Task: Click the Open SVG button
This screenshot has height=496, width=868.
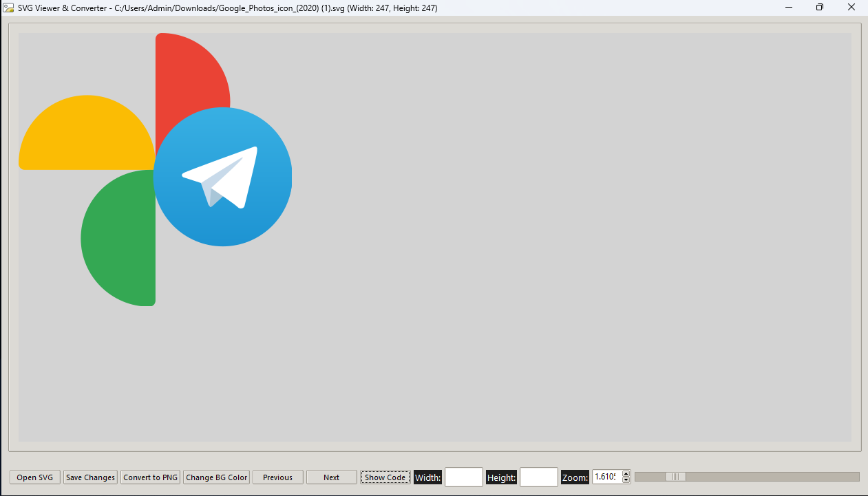Action: tap(35, 477)
